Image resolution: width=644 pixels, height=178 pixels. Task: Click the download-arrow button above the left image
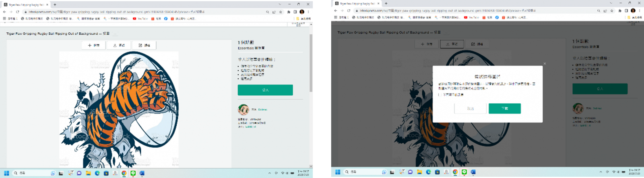[118, 45]
